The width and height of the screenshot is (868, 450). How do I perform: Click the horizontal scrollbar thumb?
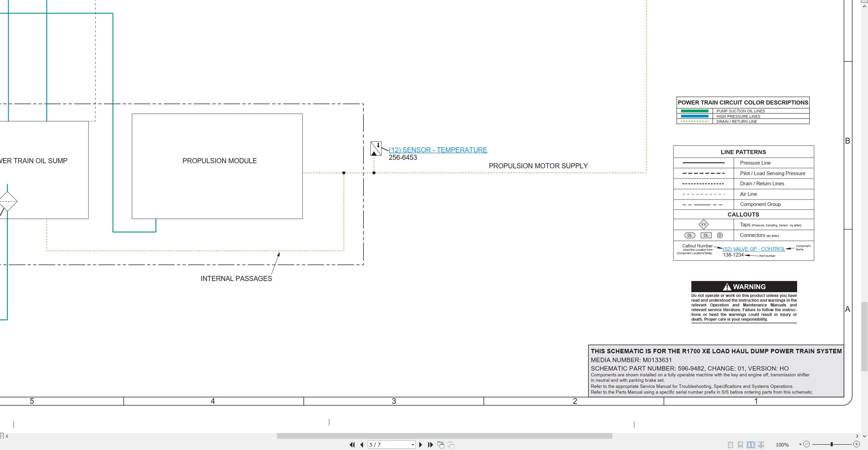(445, 436)
